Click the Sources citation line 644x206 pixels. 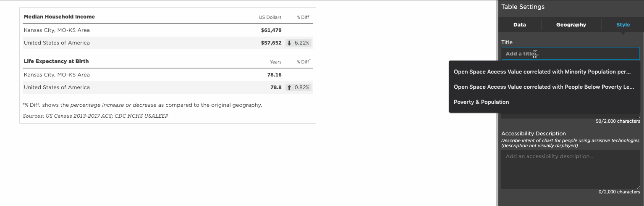pyautogui.click(x=95, y=116)
